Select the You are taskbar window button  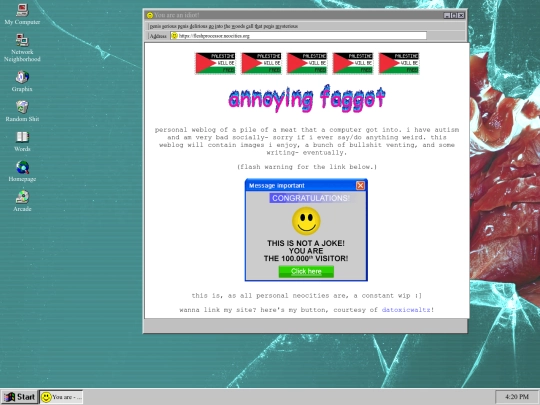[x=61, y=397]
